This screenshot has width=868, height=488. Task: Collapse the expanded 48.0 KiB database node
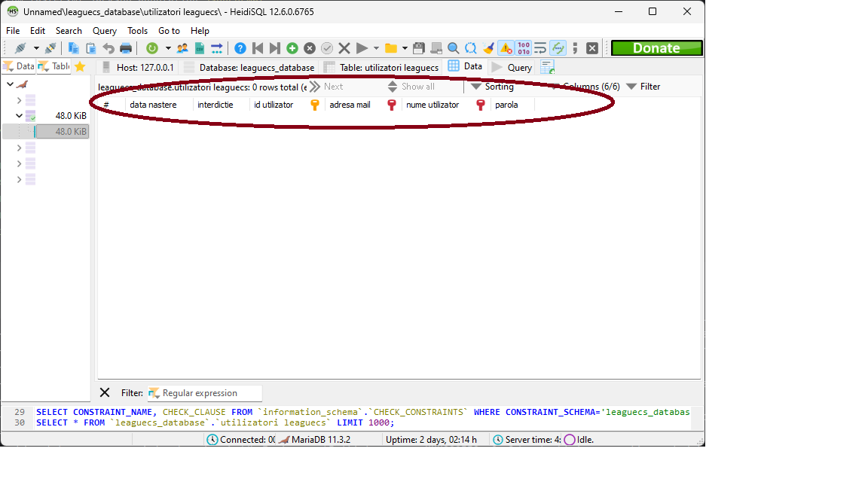20,116
